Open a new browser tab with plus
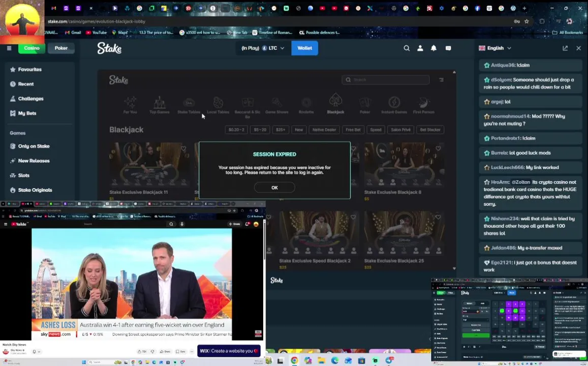 click(524, 8)
